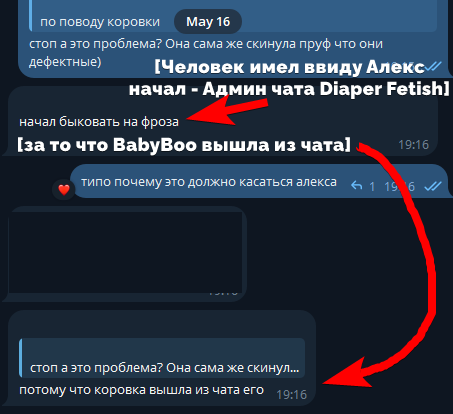Click the blue quote bar of bottom reply
The height and width of the screenshot is (414, 453).
tap(21, 358)
